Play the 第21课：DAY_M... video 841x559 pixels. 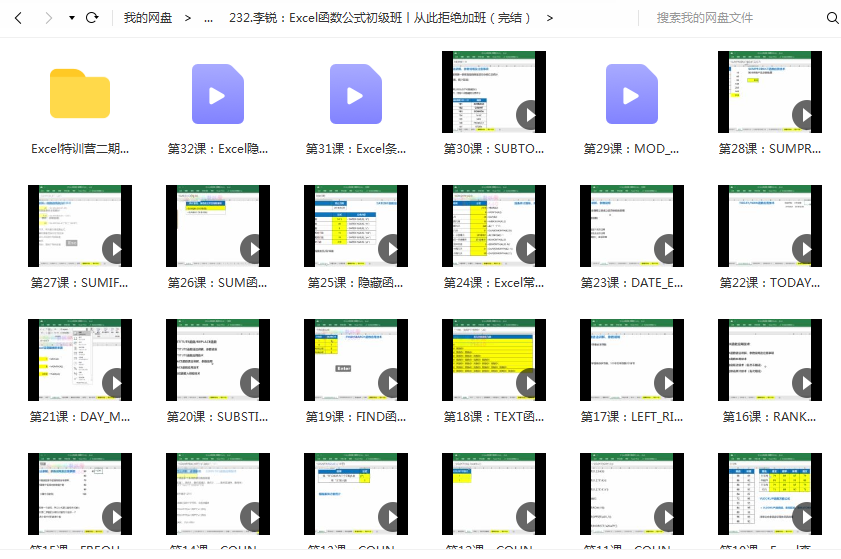80,360
